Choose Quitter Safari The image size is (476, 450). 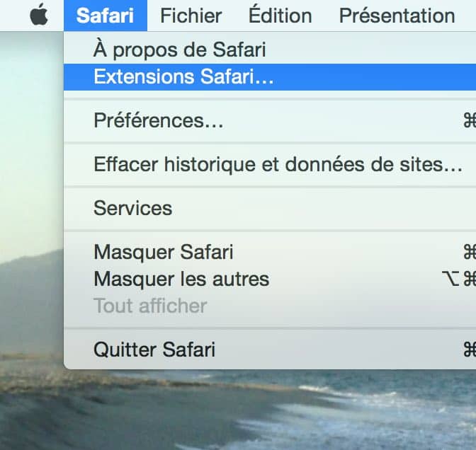[270, 350]
